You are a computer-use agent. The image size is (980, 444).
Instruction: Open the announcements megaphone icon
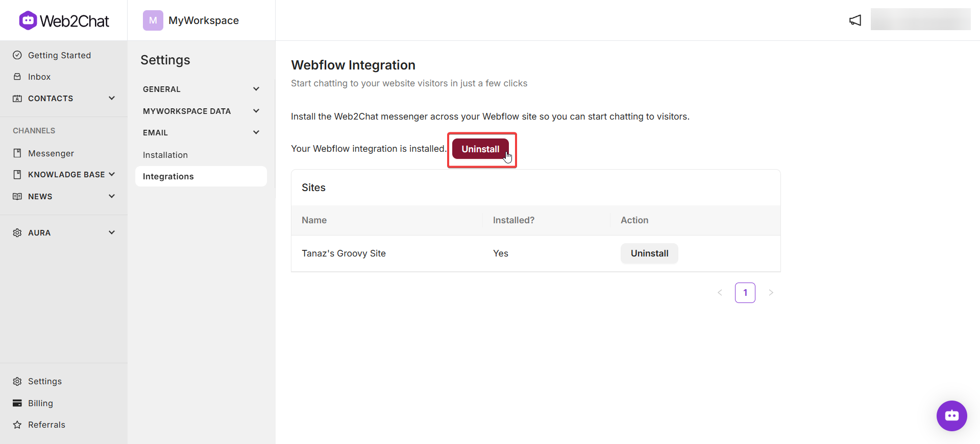(855, 20)
